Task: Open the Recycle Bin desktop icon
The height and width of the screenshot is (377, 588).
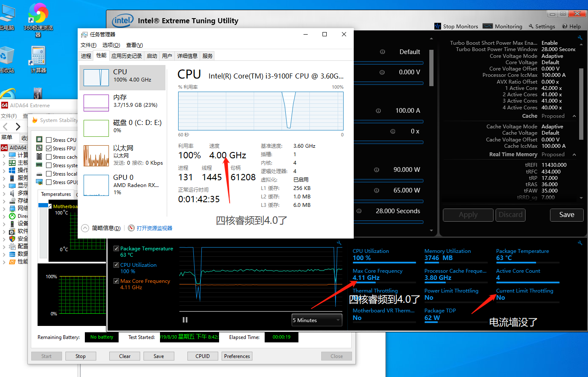Action: point(7,59)
